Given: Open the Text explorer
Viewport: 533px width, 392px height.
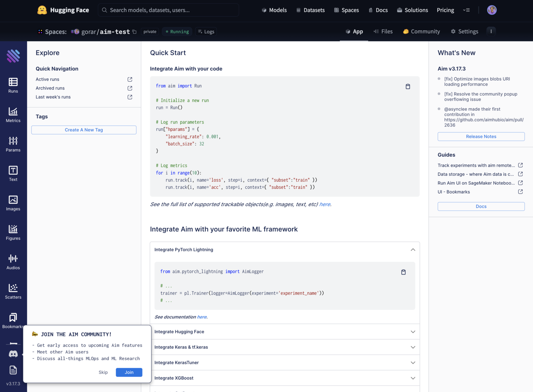Looking at the screenshot, I should click(13, 174).
